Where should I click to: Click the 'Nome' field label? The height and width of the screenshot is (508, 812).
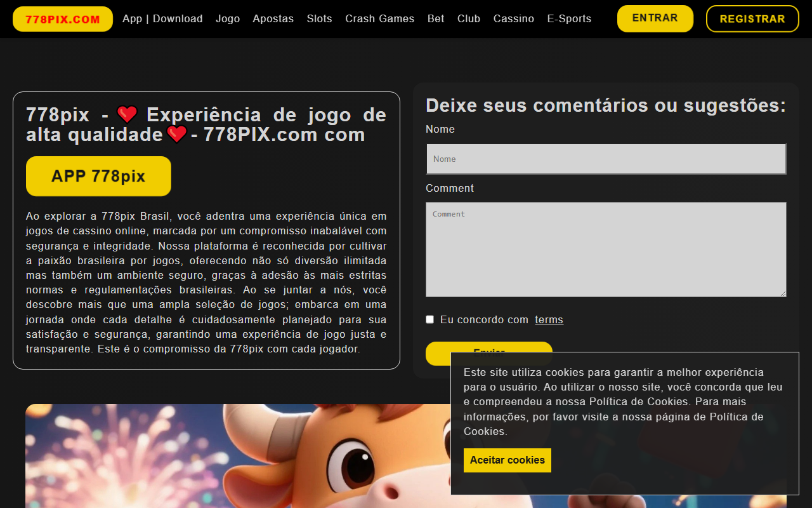440,129
